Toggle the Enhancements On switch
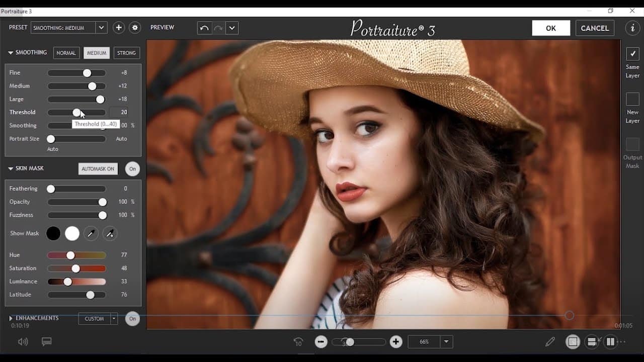This screenshot has width=644, height=362. (x=132, y=319)
